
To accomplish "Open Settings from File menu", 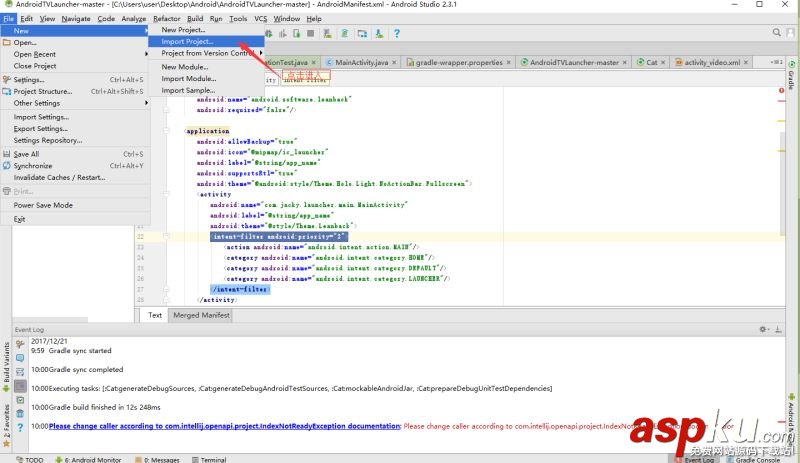I will (x=75, y=80).
